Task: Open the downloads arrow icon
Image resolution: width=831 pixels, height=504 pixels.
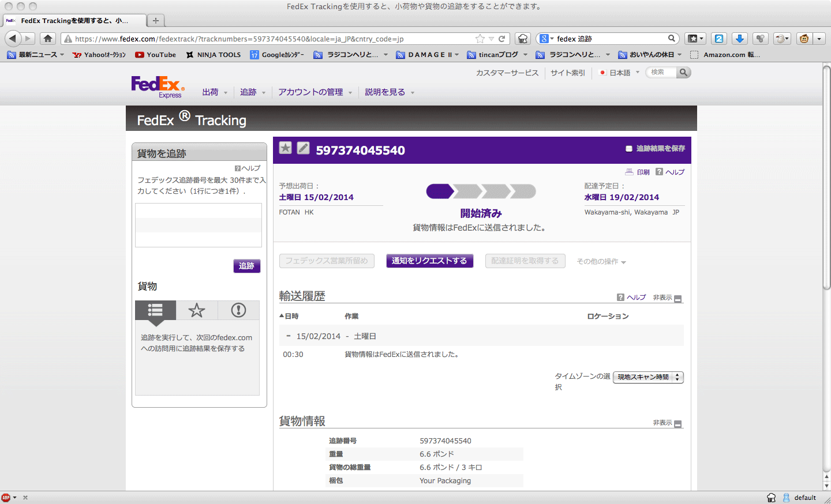Action: click(739, 39)
